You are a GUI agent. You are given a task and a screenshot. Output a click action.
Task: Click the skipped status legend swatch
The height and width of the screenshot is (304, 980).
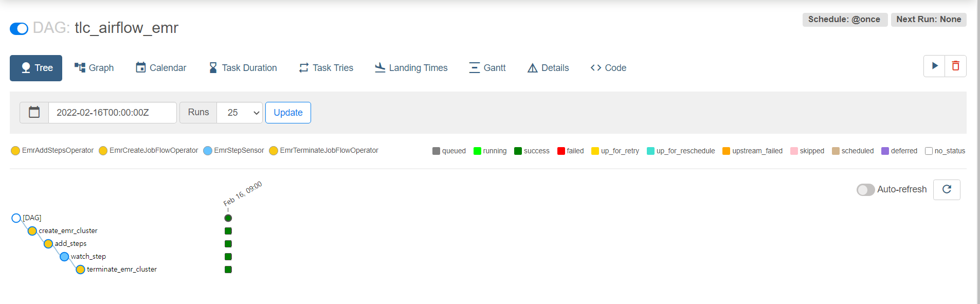794,151
